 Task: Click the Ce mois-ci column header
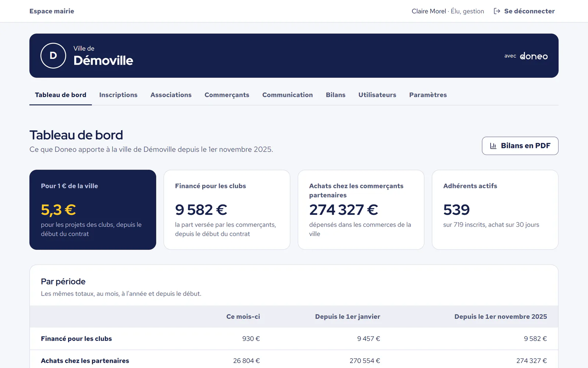pos(243,316)
